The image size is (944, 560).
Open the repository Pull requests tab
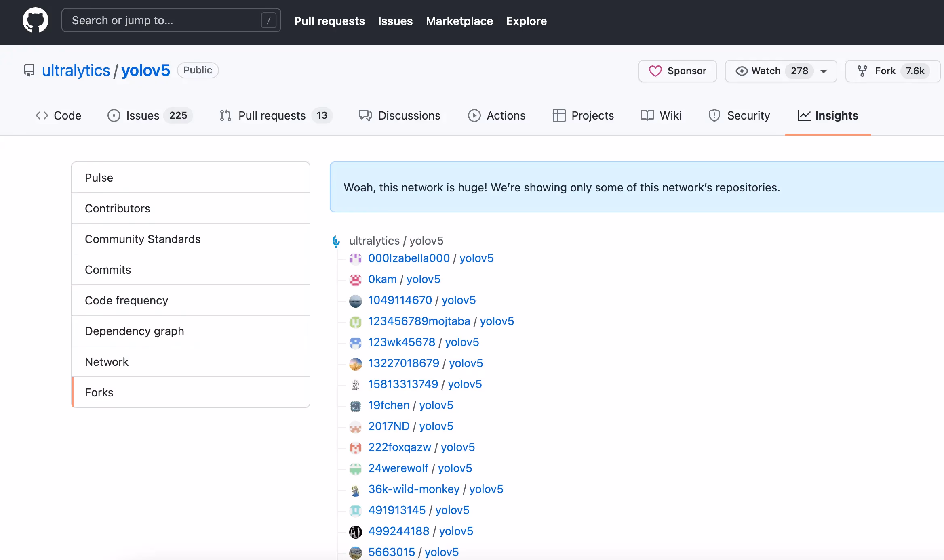276,115
